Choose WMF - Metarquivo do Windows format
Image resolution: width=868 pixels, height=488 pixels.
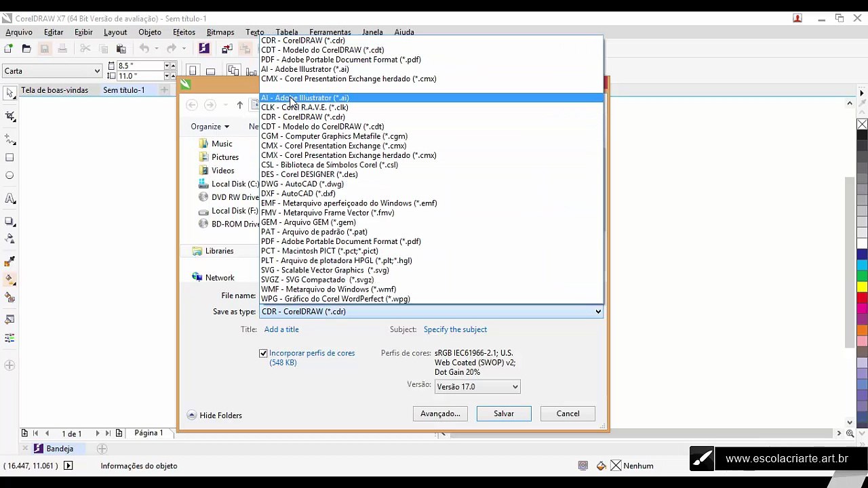tap(431, 289)
